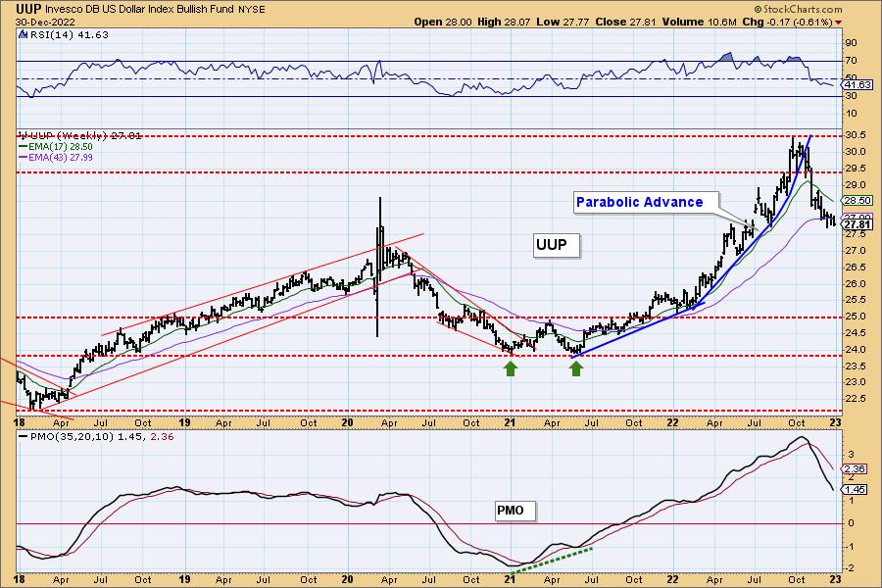
Task: Click the PMO(35,20,10) 1.45, 2.36 legend
Action: (96, 437)
